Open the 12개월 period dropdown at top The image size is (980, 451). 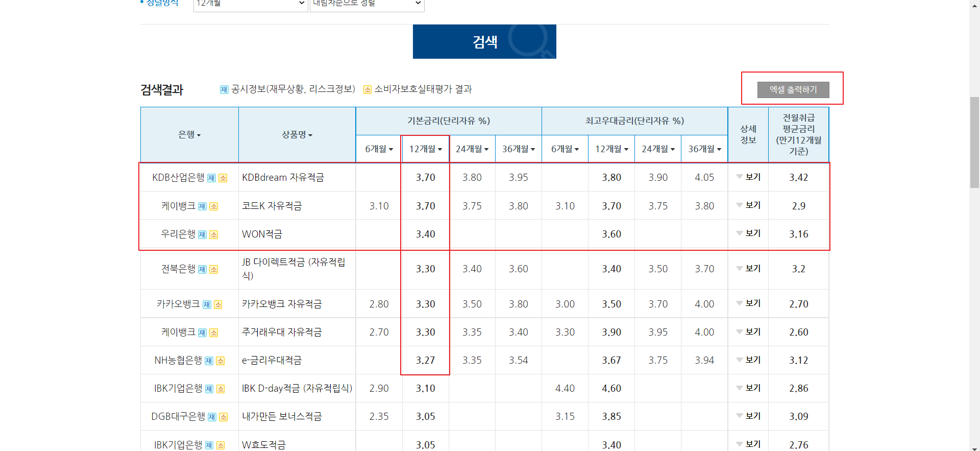(251, 4)
